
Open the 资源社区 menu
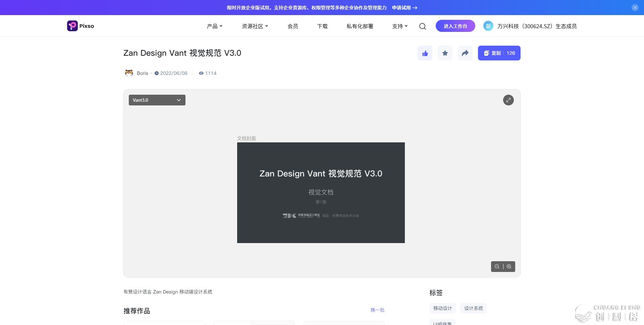255,26
